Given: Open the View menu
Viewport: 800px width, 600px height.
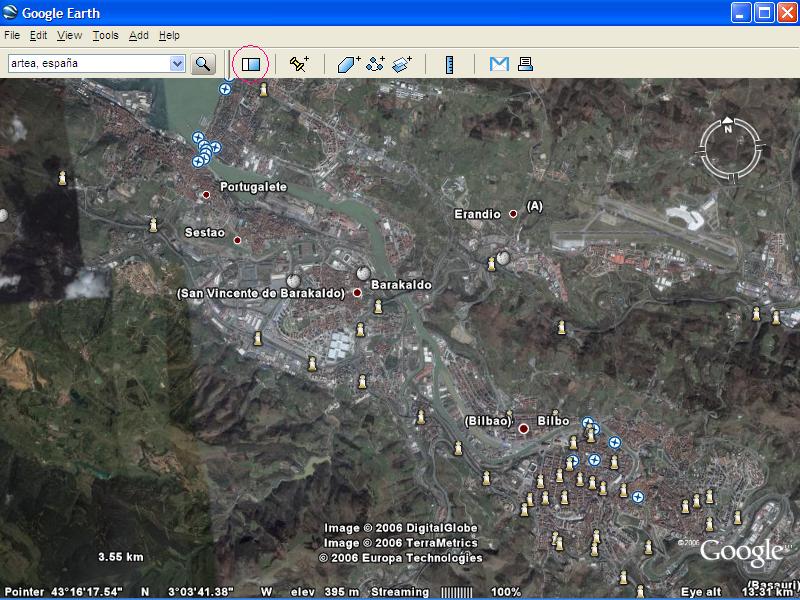Looking at the screenshot, I should tap(69, 35).
